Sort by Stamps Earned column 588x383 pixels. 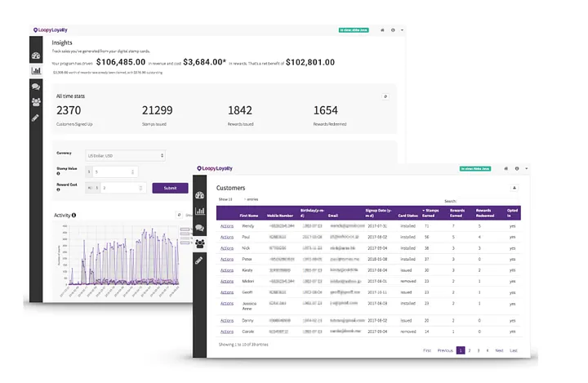[x=430, y=213]
